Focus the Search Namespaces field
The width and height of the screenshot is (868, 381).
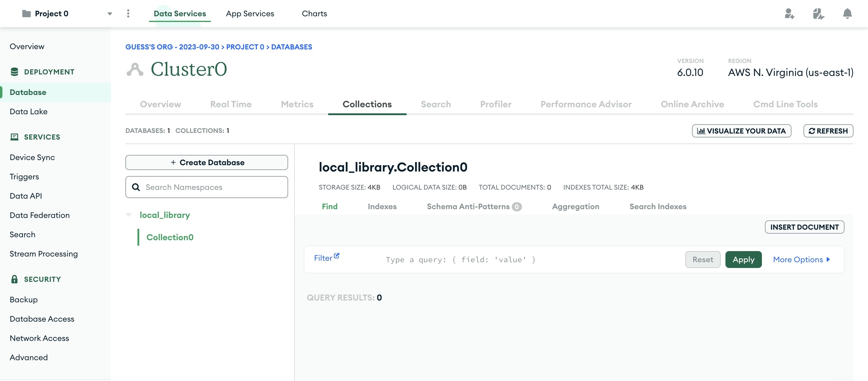(206, 187)
